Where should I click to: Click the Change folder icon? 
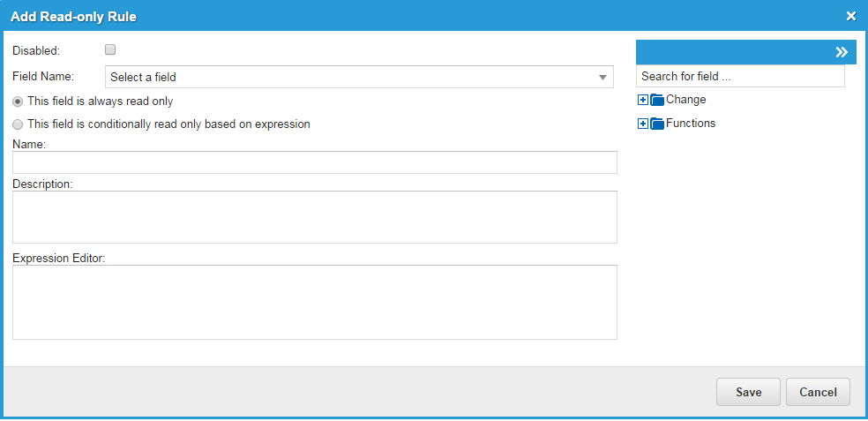pyautogui.click(x=657, y=100)
